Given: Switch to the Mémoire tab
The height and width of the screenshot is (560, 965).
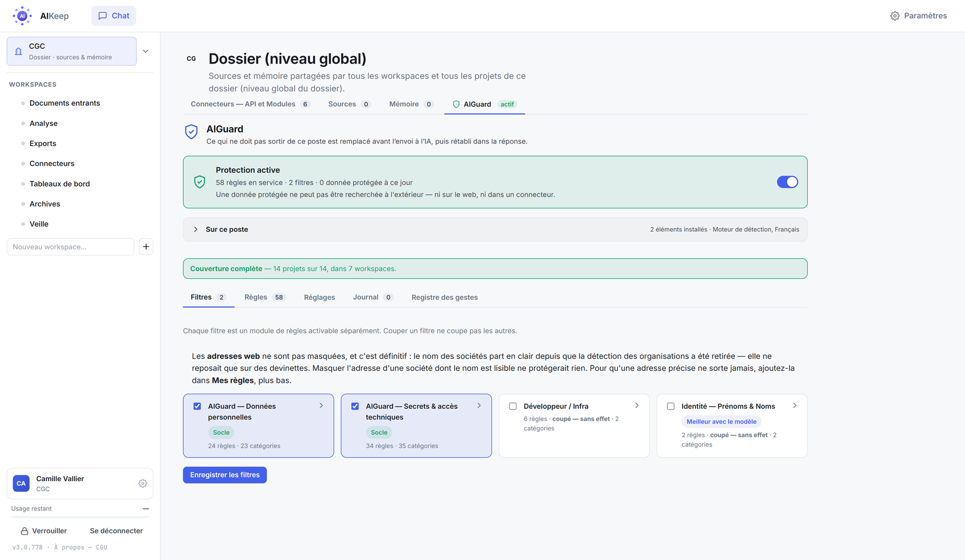Looking at the screenshot, I should click(411, 104).
